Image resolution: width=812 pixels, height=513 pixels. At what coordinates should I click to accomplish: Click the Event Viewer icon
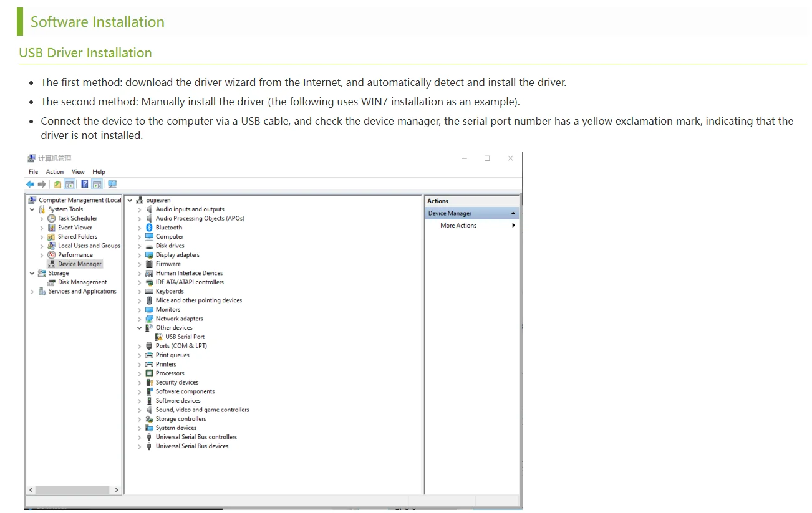(52, 228)
